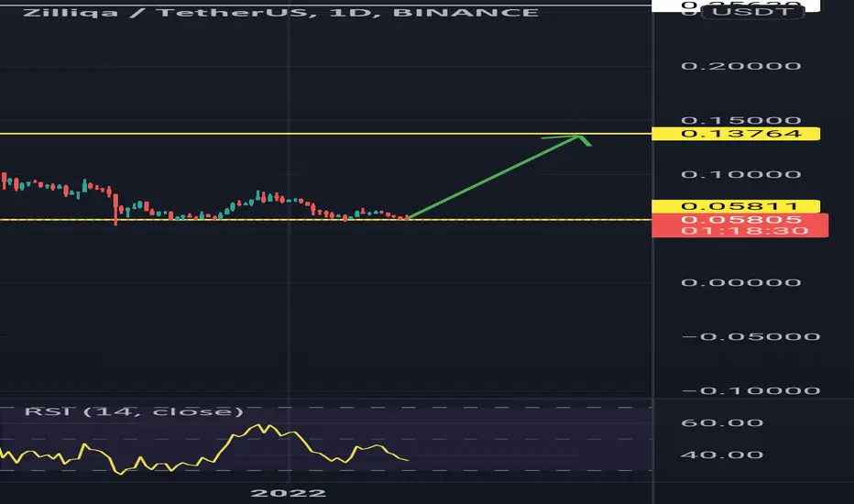854x504 pixels.
Task: Select the upper yellow horizontal line at 0.13764
Action: 325,134
